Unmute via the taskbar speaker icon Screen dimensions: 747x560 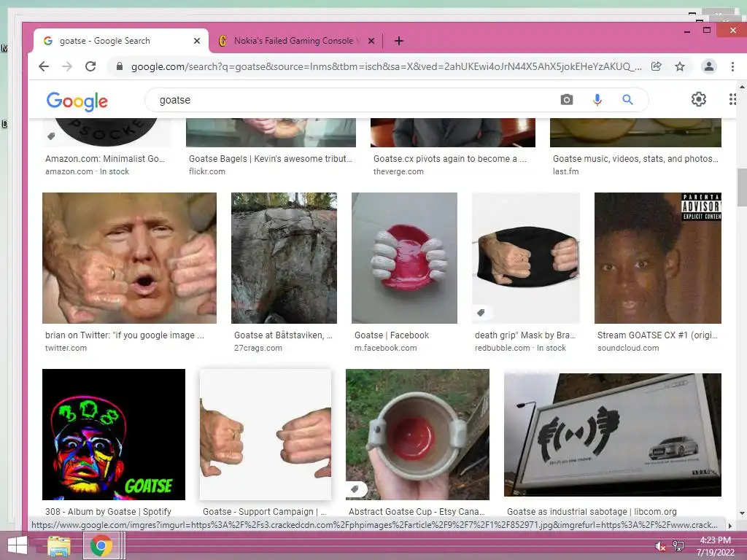click(660, 546)
